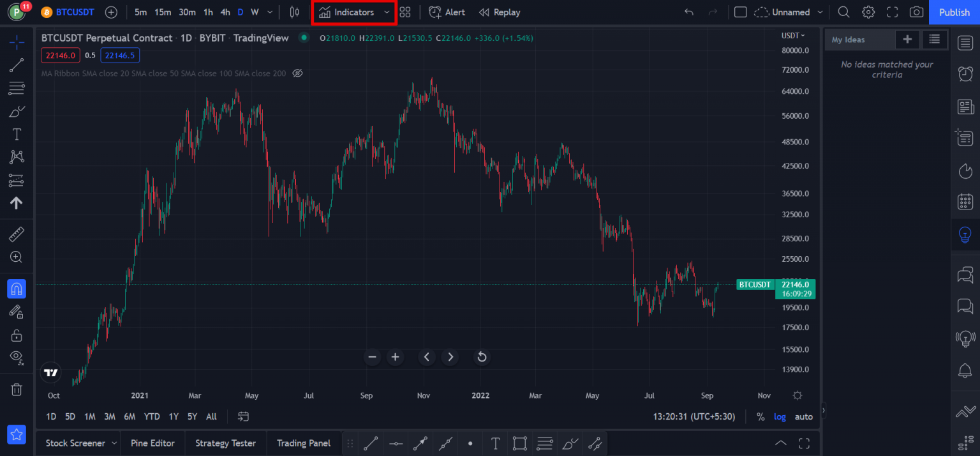
Task: Take a chart snapshot with camera icon
Action: [916, 11]
